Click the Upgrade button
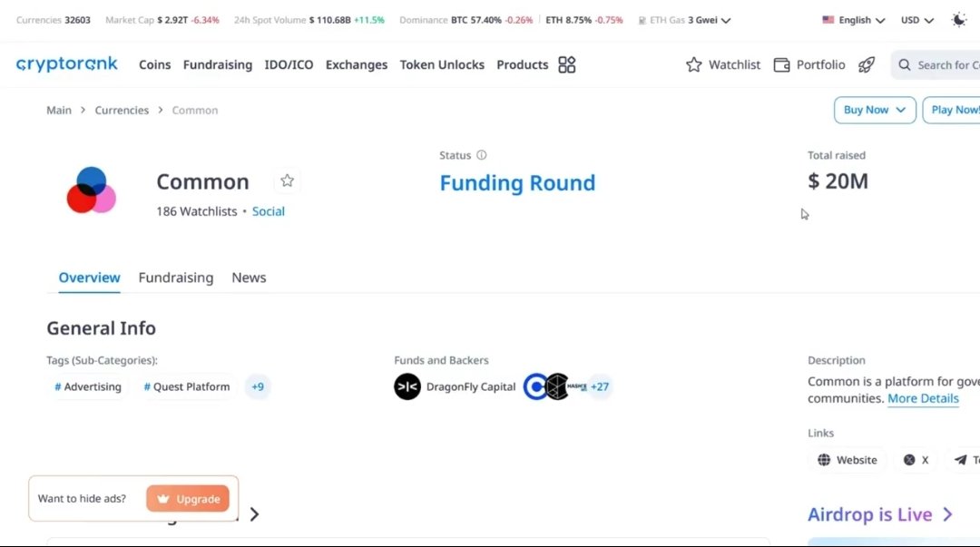The image size is (980, 547). coord(188,499)
